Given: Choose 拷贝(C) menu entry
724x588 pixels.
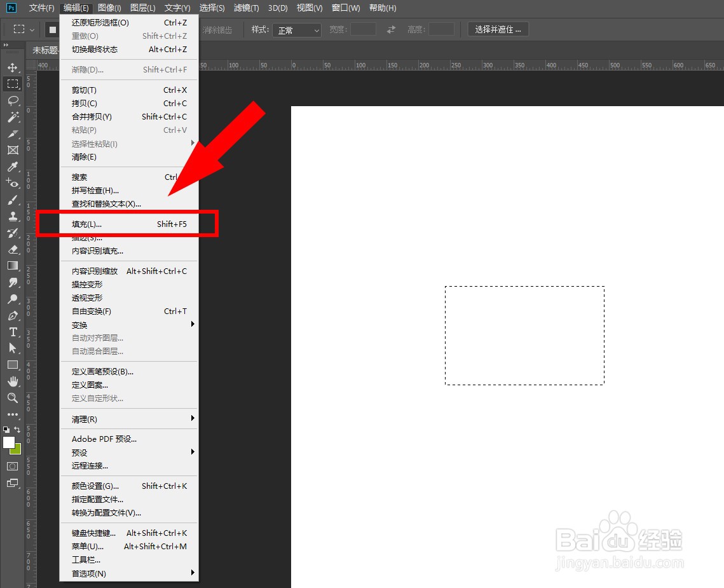Looking at the screenshot, I should 129,104.
